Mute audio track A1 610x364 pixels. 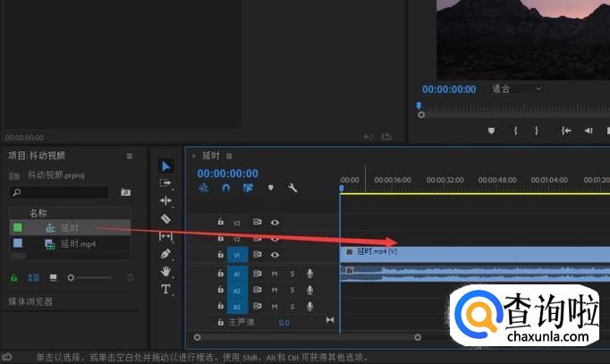click(x=275, y=273)
